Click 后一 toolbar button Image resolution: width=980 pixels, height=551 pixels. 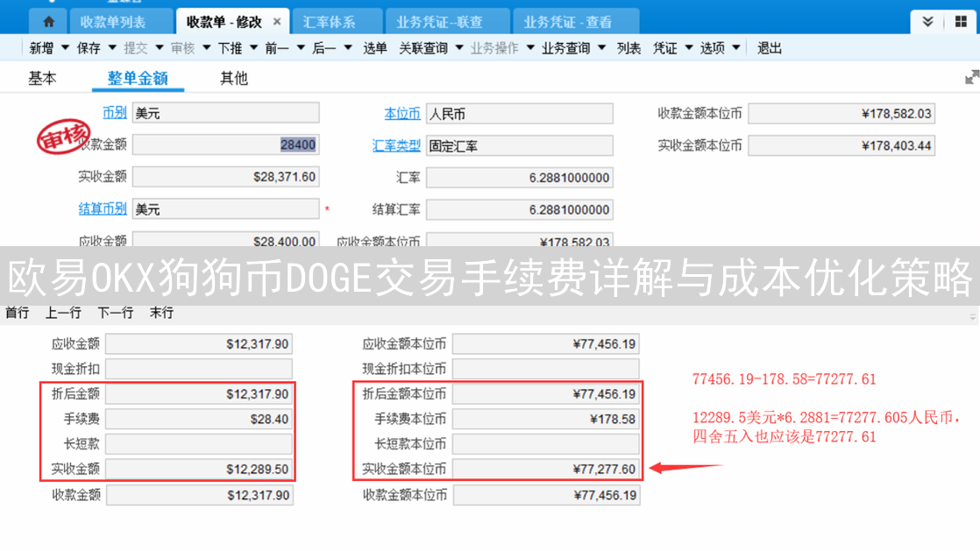323,48
